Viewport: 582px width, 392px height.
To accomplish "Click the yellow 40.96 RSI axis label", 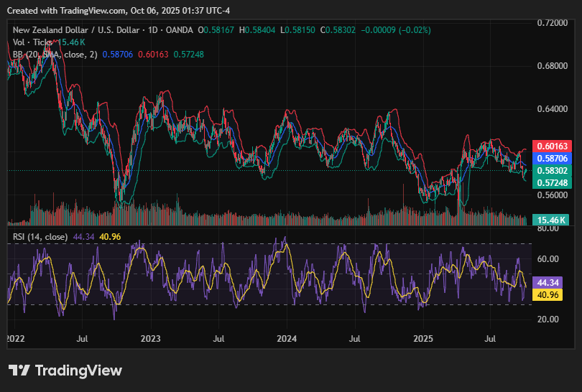I will point(550,294).
